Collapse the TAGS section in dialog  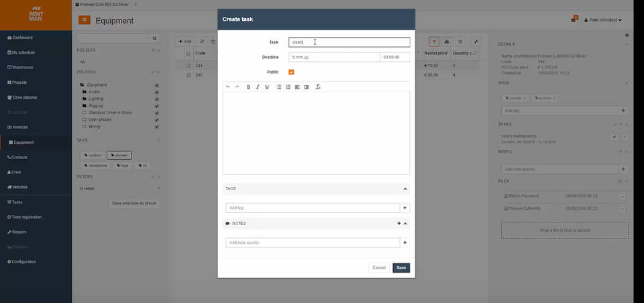(405, 189)
